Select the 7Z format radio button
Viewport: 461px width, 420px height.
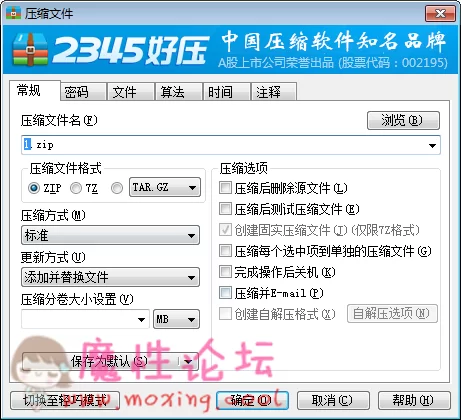click(76, 188)
